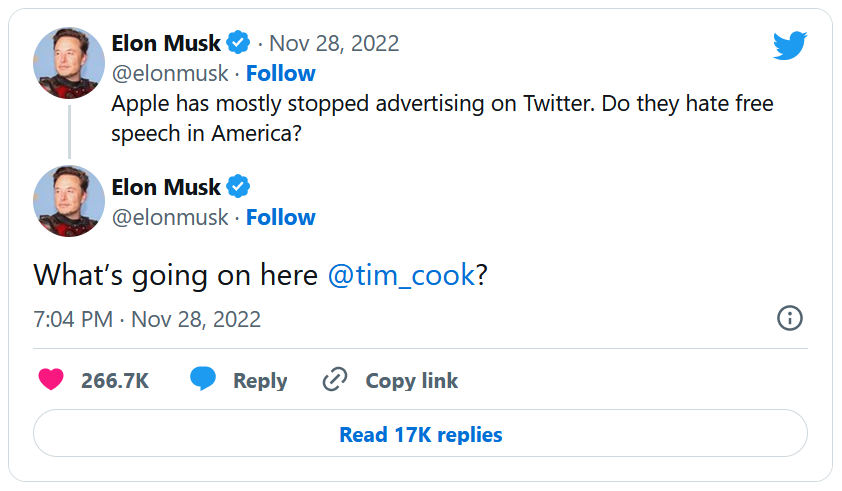Image resolution: width=842 pixels, height=491 pixels.
Task: Click the Twitter bird logo
Action: 789,46
